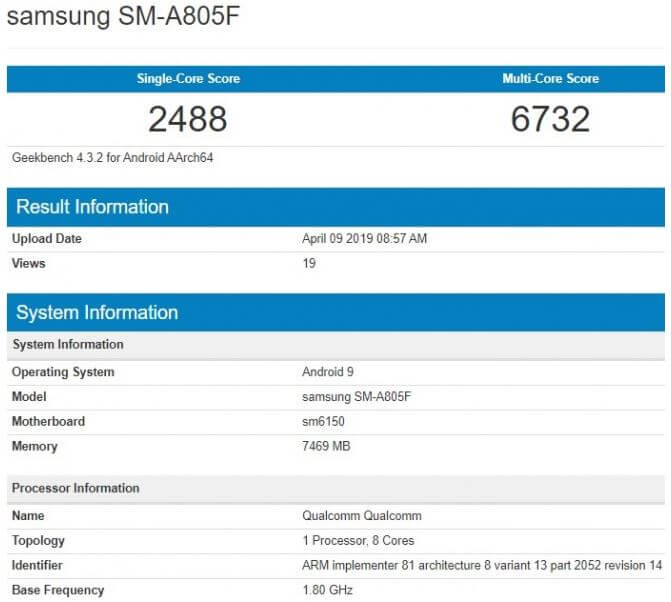
Task: Select the 1 Processor, 8 Cores value
Action: point(358,541)
